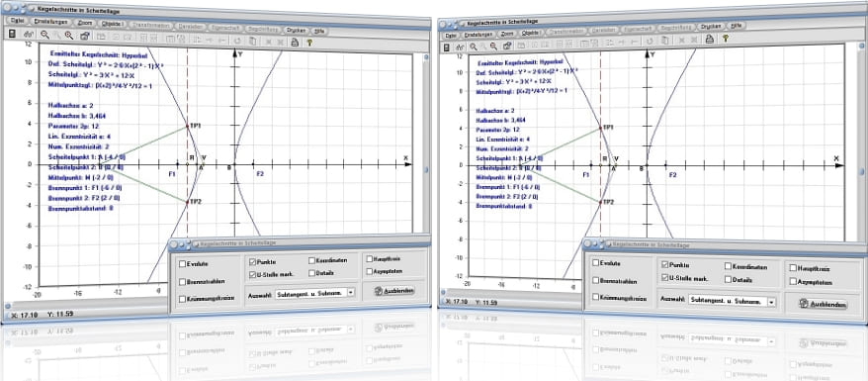Click refresh arrow icon in right window toolbar
The height and width of the screenshot is (381, 868).
650,41
